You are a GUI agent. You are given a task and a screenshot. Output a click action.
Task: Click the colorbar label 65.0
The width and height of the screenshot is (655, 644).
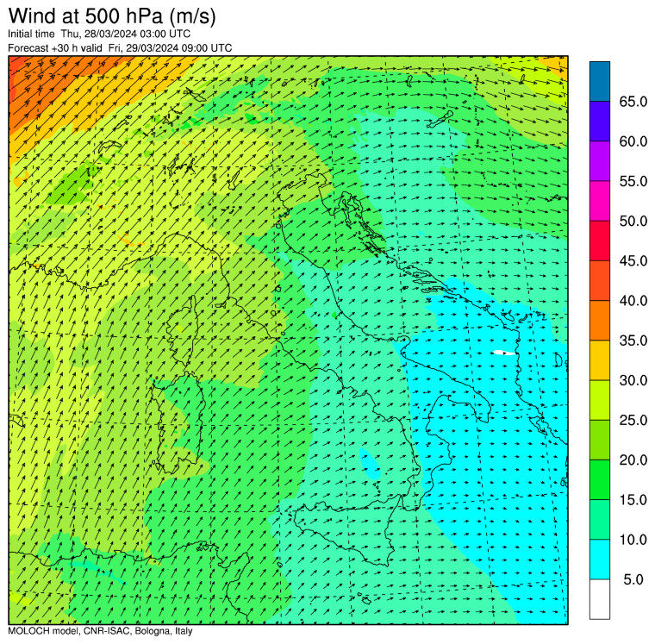click(x=633, y=102)
